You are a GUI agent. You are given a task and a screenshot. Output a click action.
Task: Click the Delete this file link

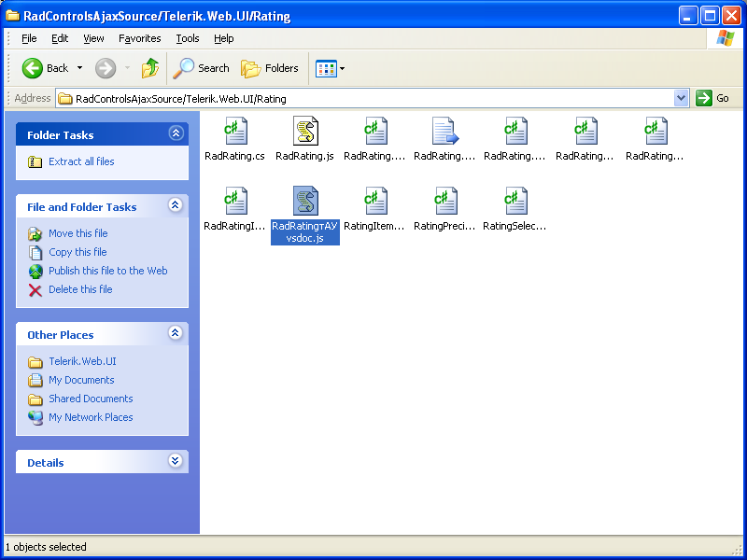[80, 289]
